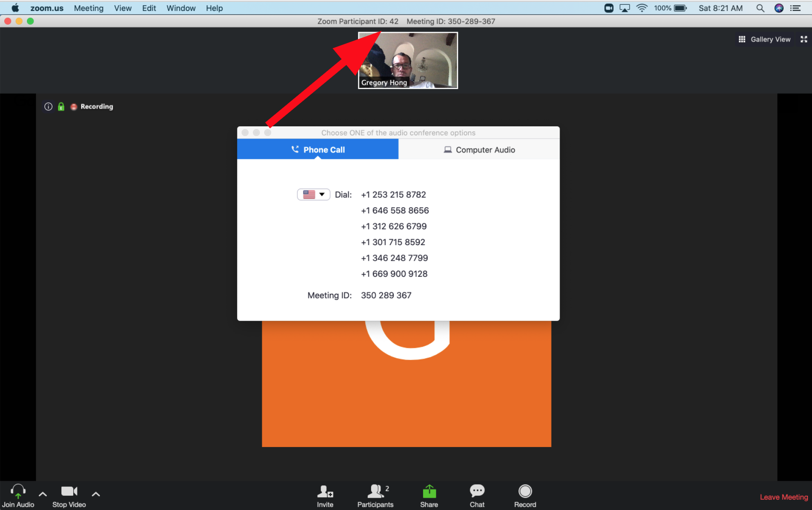The image size is (812, 510).
Task: Open the Window menu
Action: (x=181, y=8)
